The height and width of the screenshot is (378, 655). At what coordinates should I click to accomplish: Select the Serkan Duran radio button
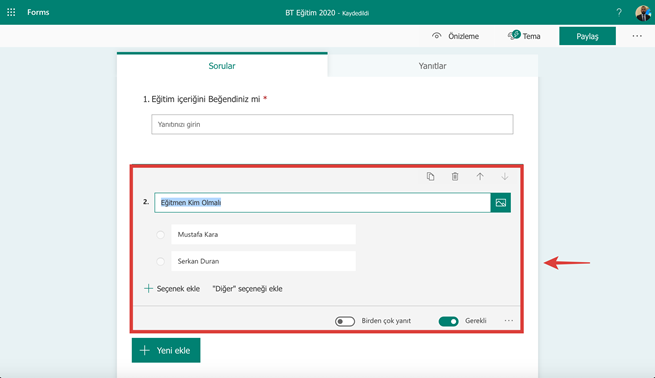(x=160, y=261)
